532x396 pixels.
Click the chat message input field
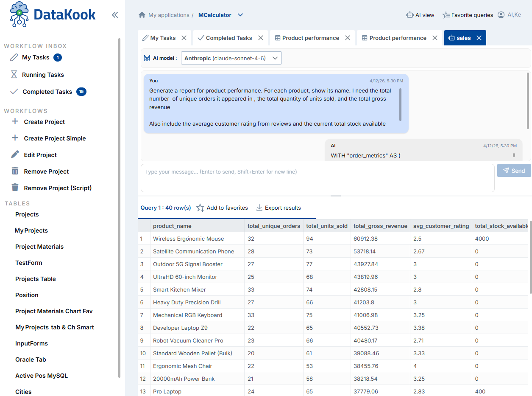point(317,178)
